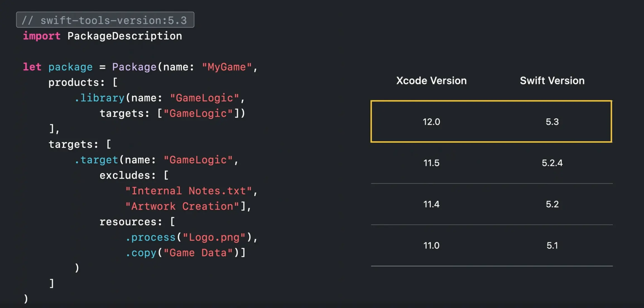
Task: Click the "MyGame" string literal
Action: point(227,67)
